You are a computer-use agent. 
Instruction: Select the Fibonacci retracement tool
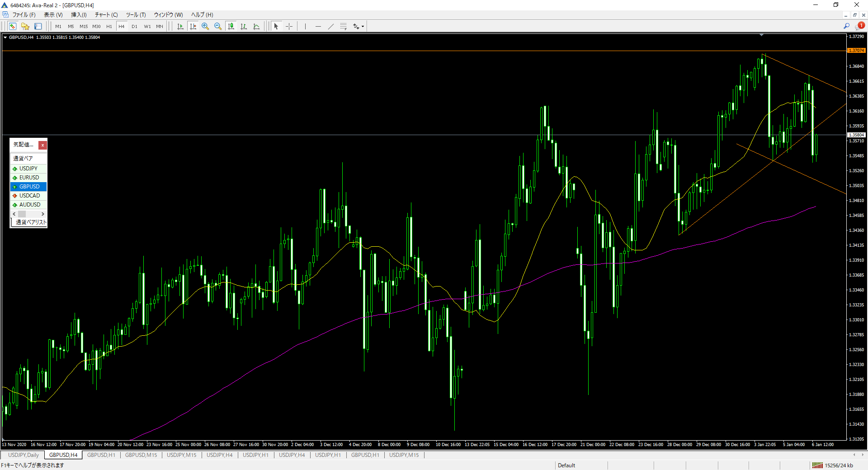[343, 26]
